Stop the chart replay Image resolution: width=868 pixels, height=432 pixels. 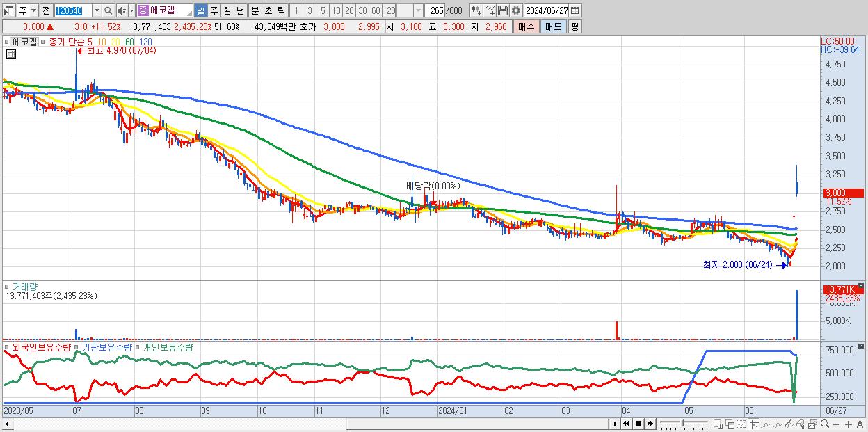[638, 424]
